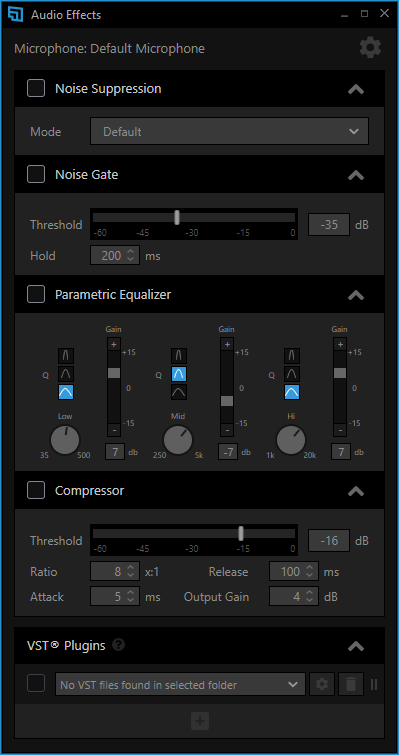Open the VST files dropdown list
This screenshot has width=399, height=755.
[x=180, y=684]
